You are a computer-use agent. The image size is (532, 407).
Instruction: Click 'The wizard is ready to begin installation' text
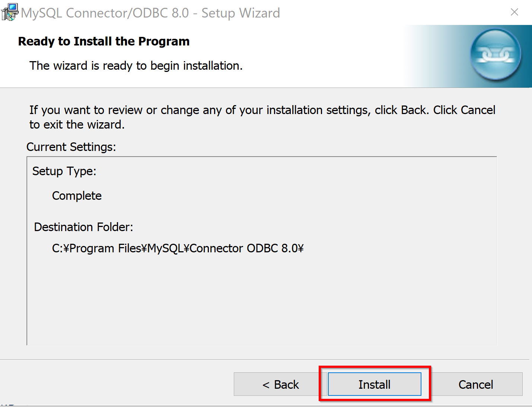pos(136,66)
